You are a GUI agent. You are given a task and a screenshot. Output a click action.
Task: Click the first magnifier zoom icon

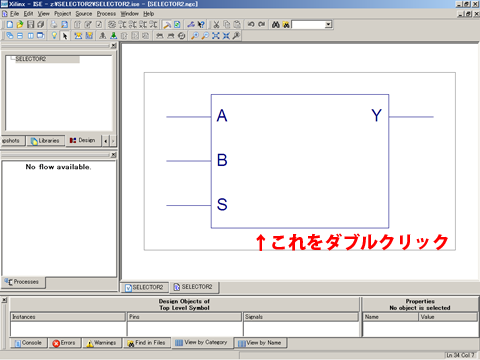(195, 36)
